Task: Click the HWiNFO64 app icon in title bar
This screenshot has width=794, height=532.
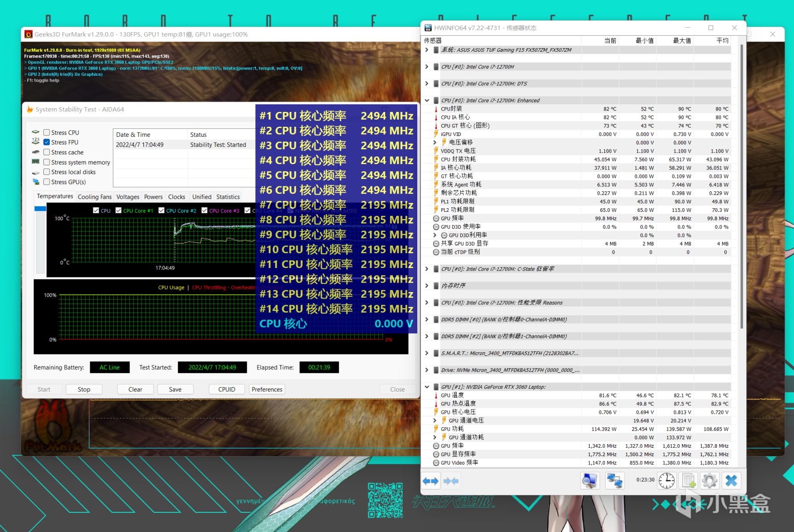Action: click(428, 28)
